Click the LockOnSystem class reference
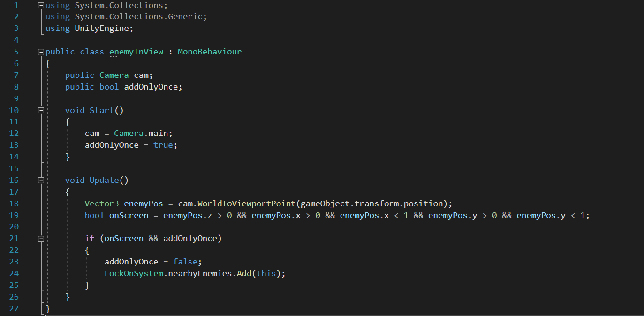The width and height of the screenshot is (644, 316). [133, 273]
